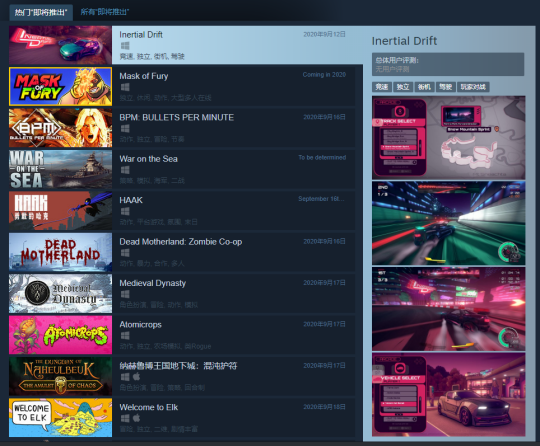540x446 pixels.
Task: Open the BPM: BULLETS PER MINUTE title
Action: pos(176,117)
